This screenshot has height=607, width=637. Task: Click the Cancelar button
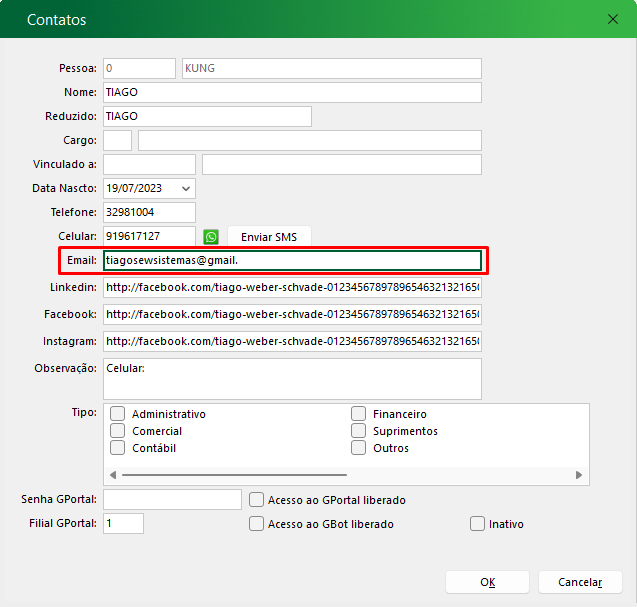580,582
